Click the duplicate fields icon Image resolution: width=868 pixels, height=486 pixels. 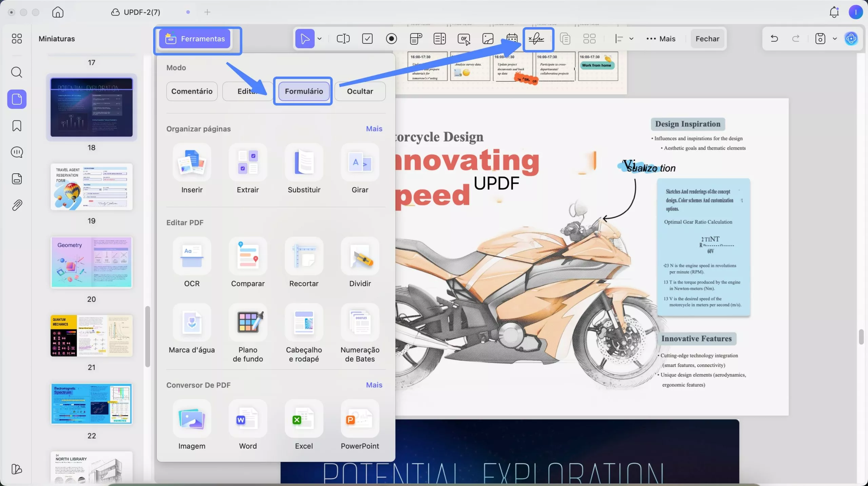pos(565,39)
